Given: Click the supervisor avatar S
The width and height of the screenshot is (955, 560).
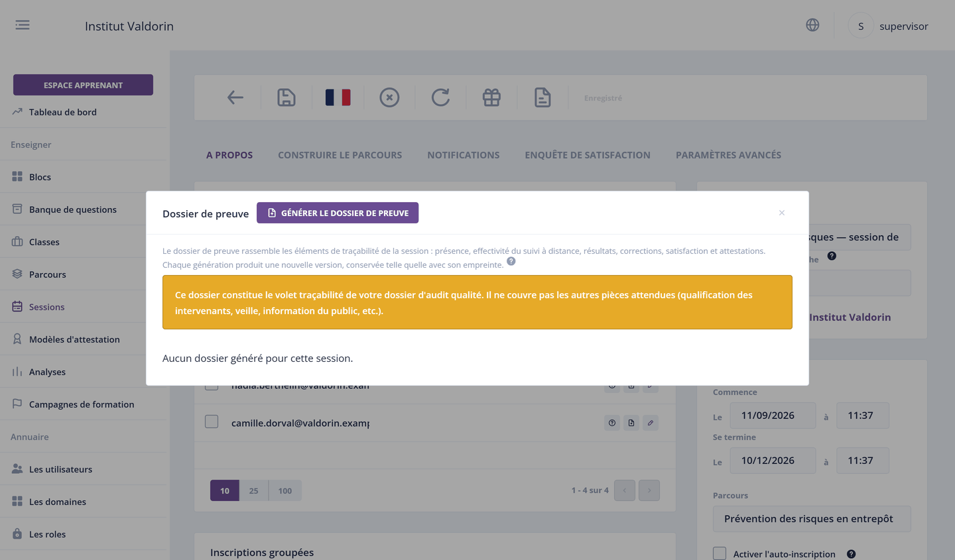Looking at the screenshot, I should tap(861, 26).
